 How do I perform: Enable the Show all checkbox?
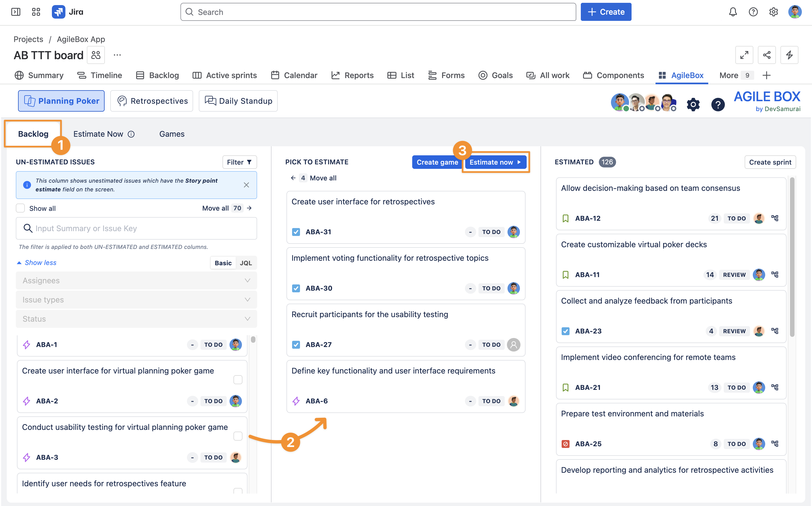point(20,208)
